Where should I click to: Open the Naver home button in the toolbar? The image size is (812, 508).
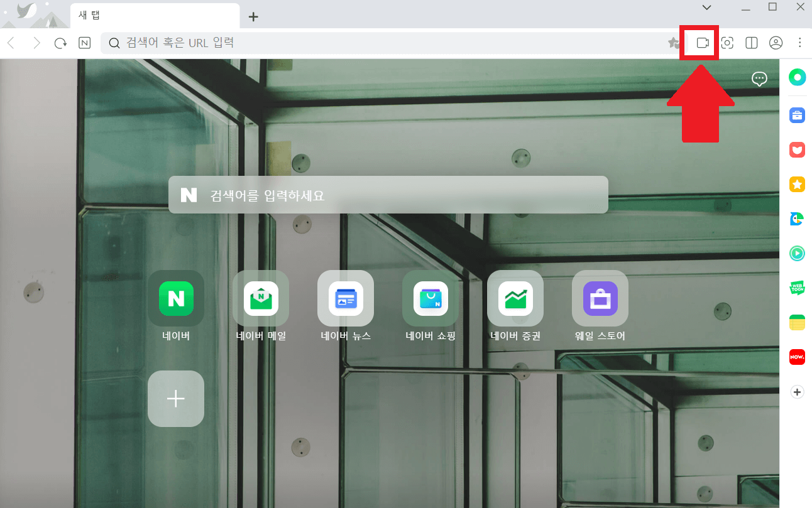coord(85,43)
